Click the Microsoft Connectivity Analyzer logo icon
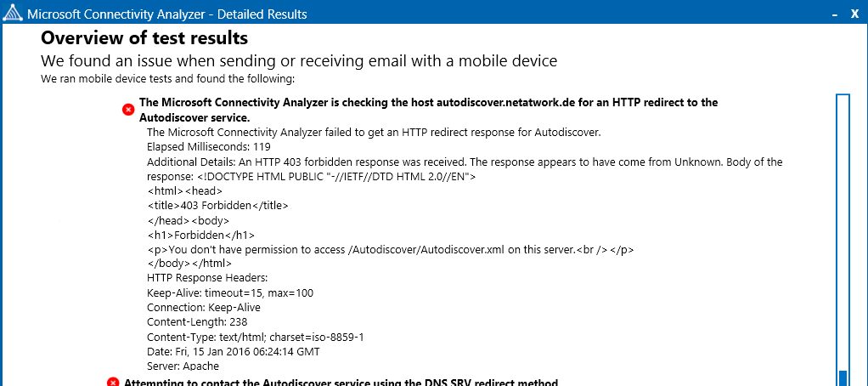This screenshot has width=868, height=386. coord(14,14)
